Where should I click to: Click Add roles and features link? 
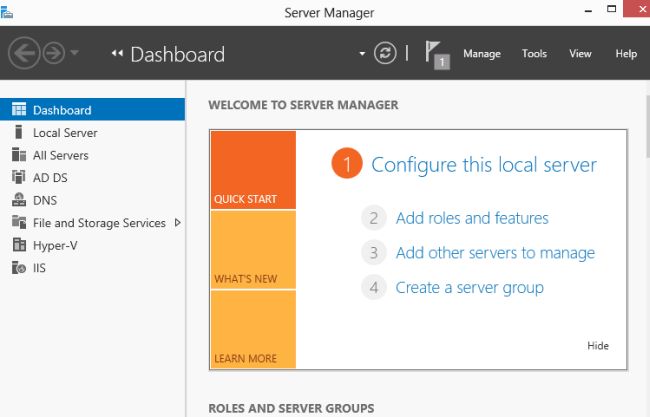coord(472,218)
